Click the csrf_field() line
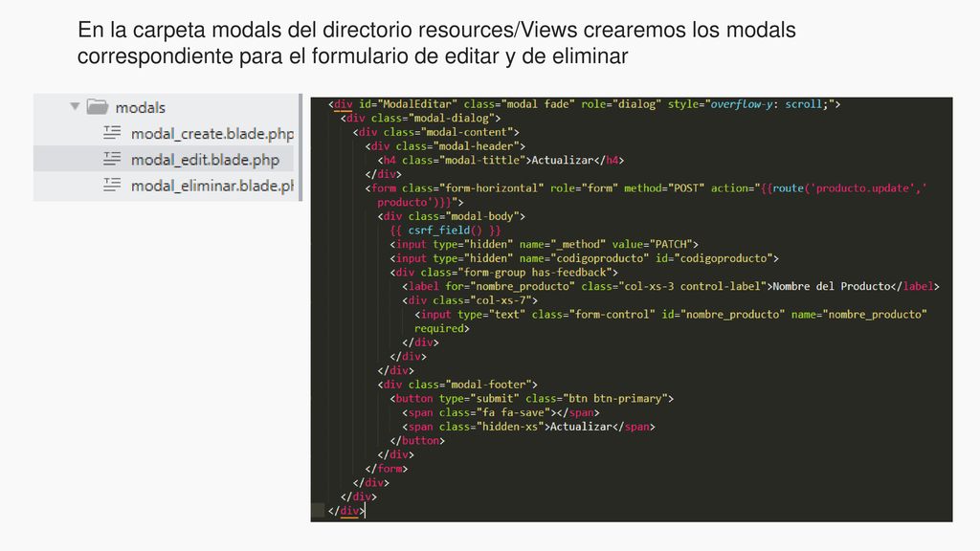The width and height of the screenshot is (980, 551). pos(445,230)
